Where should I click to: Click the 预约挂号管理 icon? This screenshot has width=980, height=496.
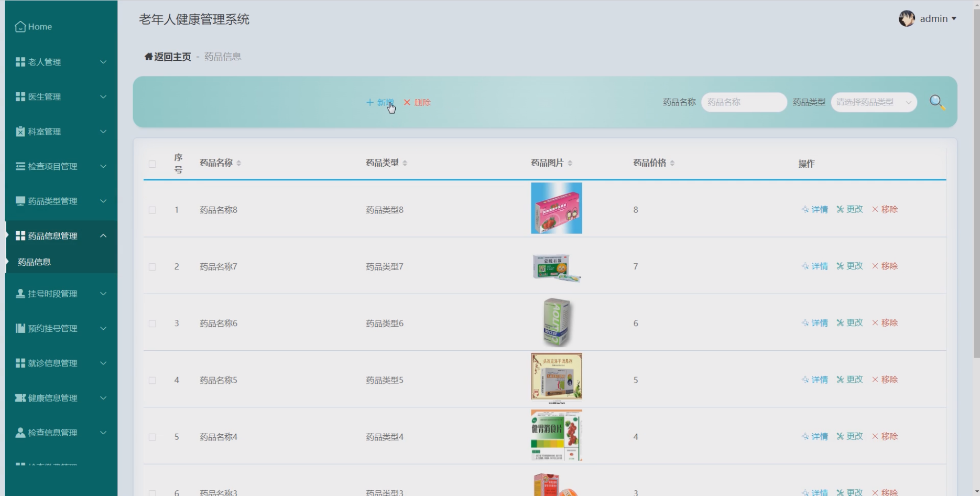[x=20, y=328]
